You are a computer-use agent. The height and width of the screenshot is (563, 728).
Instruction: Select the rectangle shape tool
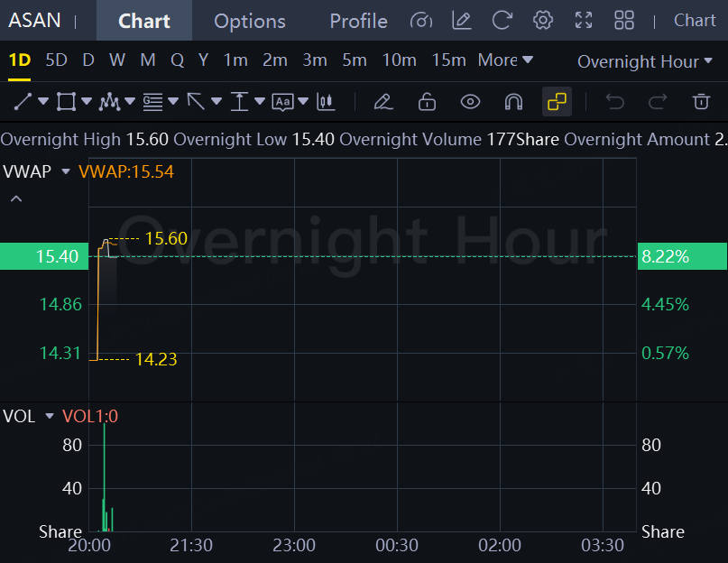[x=66, y=102]
